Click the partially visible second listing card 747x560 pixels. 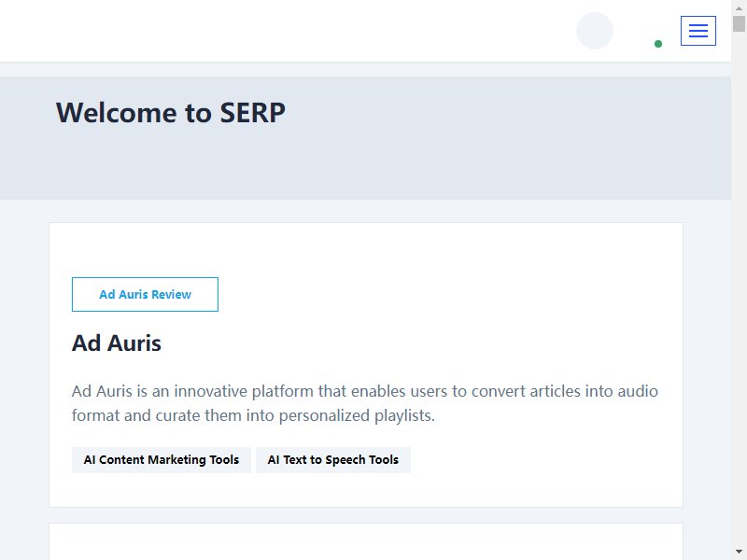point(366,542)
